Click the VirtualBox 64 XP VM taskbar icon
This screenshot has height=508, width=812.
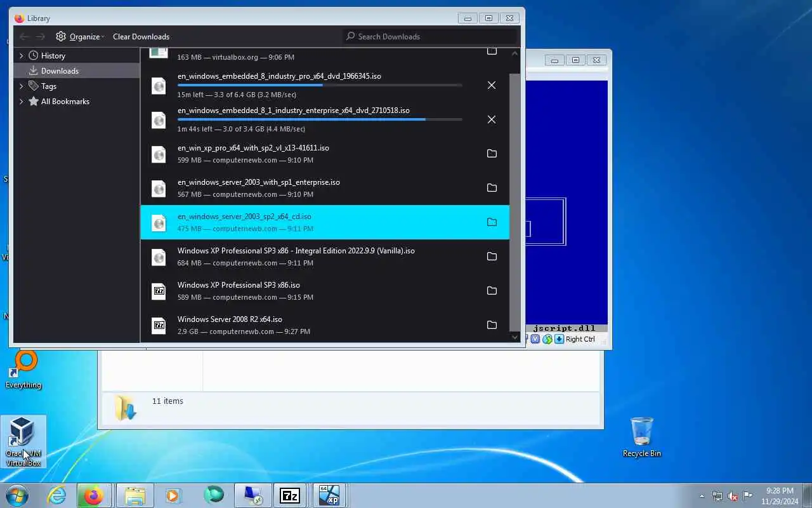329,495
